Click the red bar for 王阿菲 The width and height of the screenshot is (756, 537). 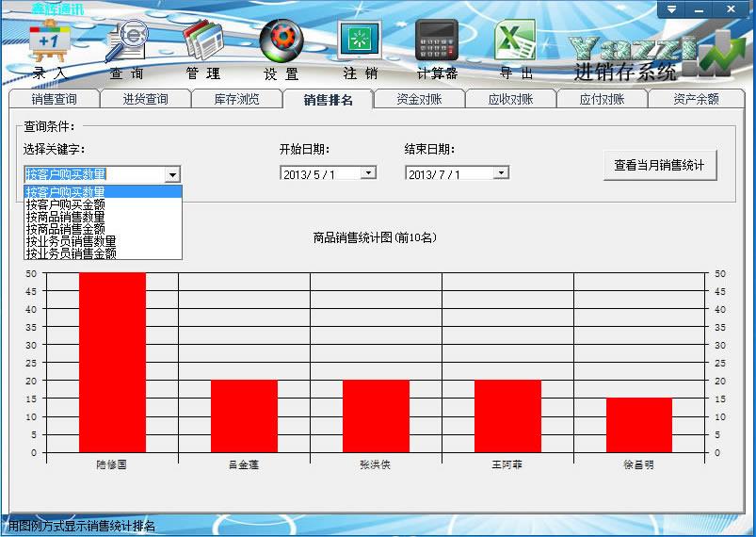[x=507, y=416]
